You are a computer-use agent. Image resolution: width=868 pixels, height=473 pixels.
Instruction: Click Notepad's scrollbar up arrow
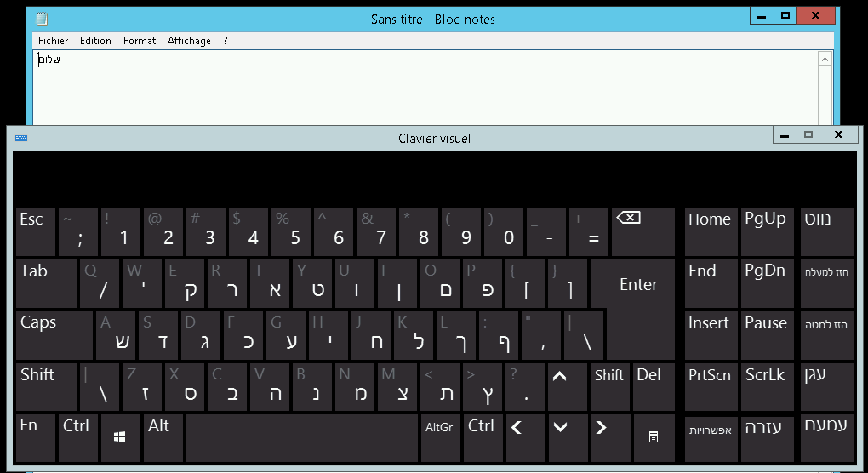(x=825, y=59)
